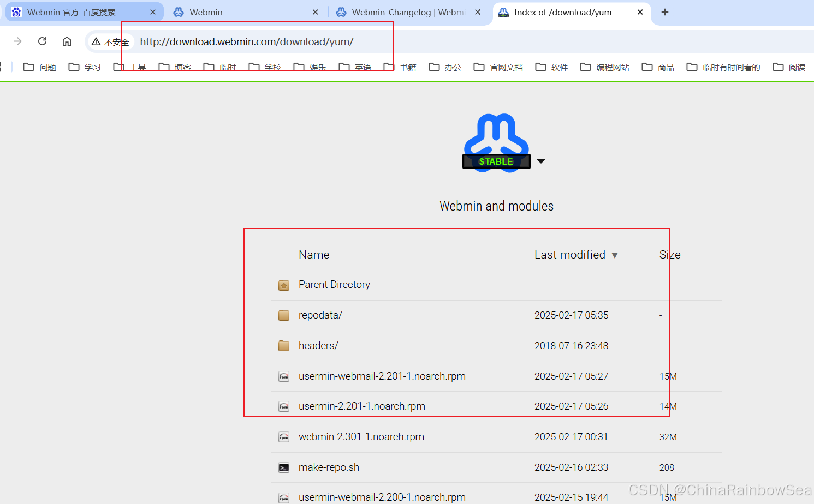
Task: Click the folder icon beside repodata/
Action: pos(283,315)
